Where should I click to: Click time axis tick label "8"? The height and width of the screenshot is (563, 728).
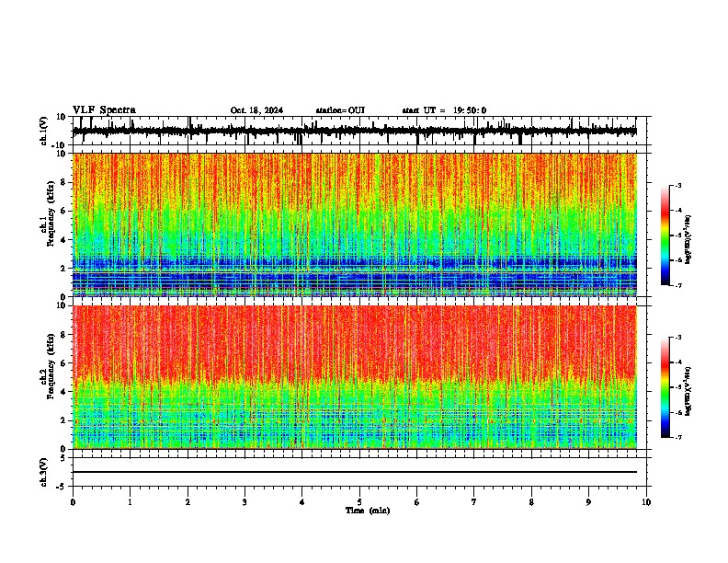[x=531, y=501]
